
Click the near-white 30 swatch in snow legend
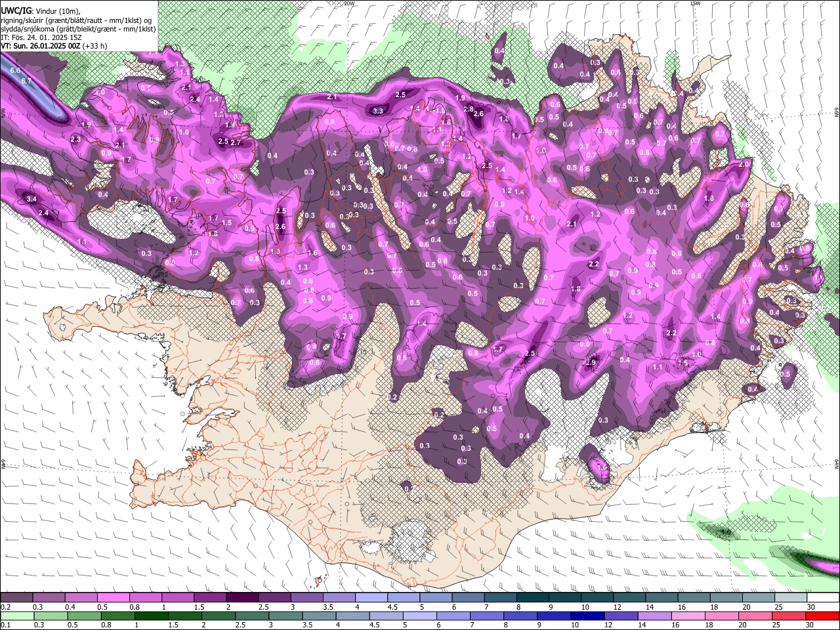[x=822, y=598]
